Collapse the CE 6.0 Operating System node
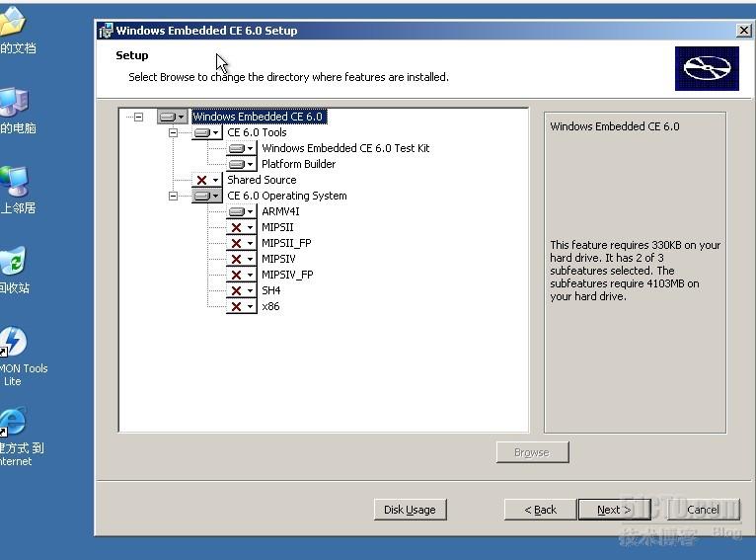The width and height of the screenshot is (756, 560). (x=173, y=196)
